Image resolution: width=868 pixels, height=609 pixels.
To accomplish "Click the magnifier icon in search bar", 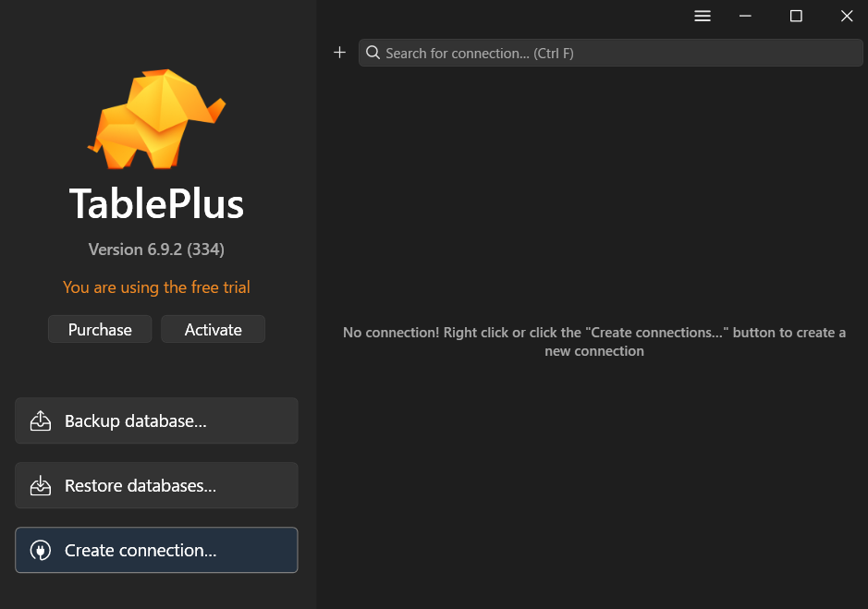I will click(373, 53).
